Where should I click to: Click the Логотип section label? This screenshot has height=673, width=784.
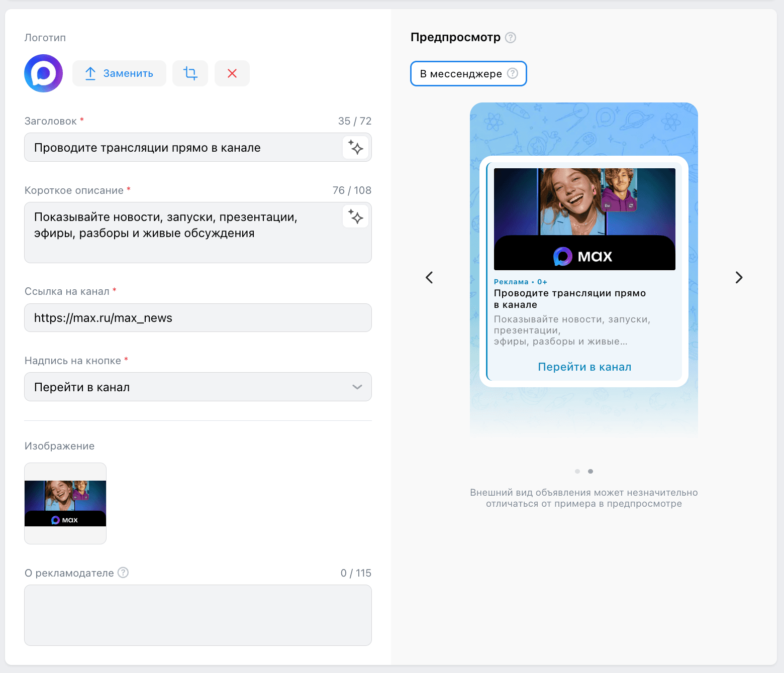pyautogui.click(x=45, y=38)
